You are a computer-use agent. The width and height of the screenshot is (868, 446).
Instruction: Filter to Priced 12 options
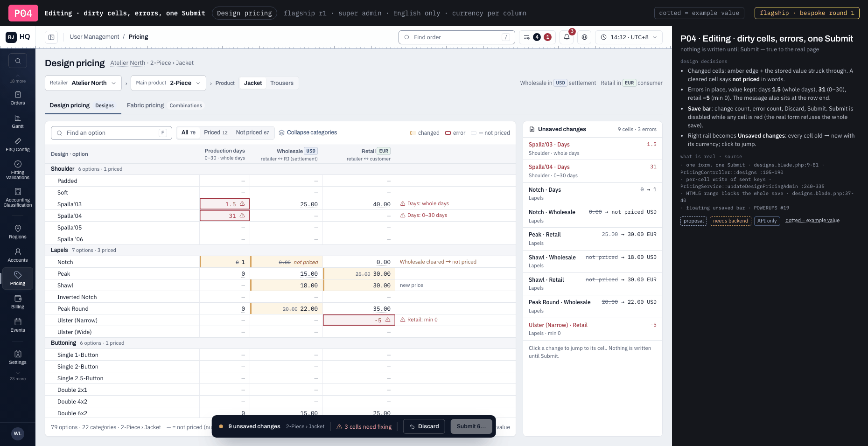(216, 132)
